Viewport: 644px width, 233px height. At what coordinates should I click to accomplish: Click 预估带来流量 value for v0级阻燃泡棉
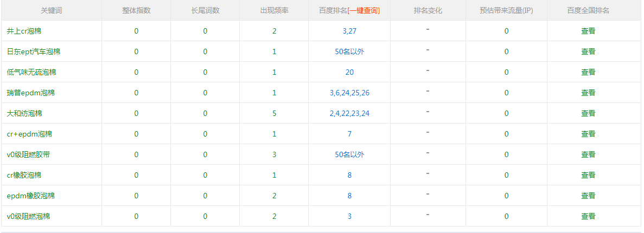coord(506,216)
